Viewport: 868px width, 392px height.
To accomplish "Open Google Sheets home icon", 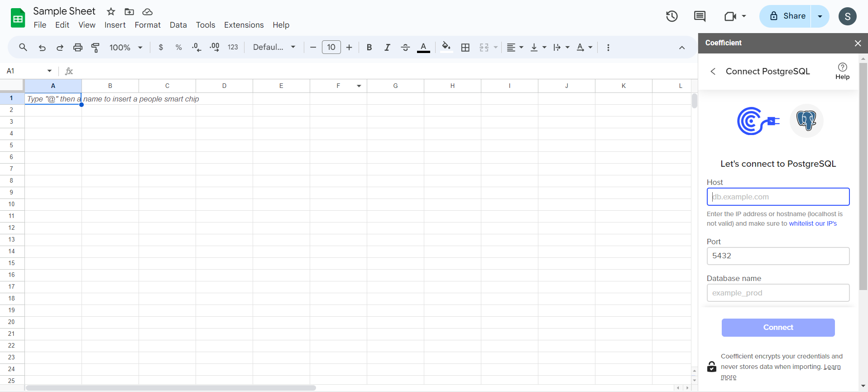I will coord(18,18).
